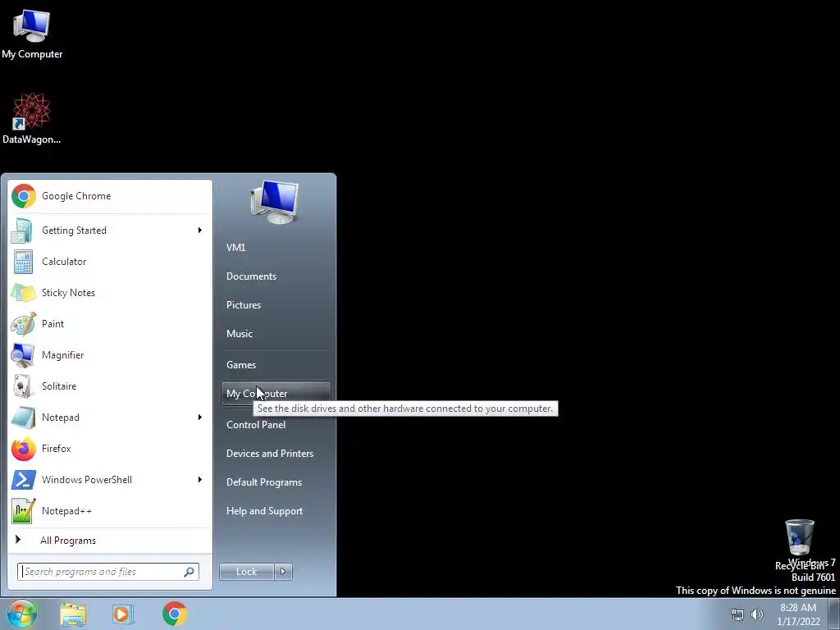The height and width of the screenshot is (630, 840).
Task: Click the Windows Start orb
Action: click(x=21, y=614)
